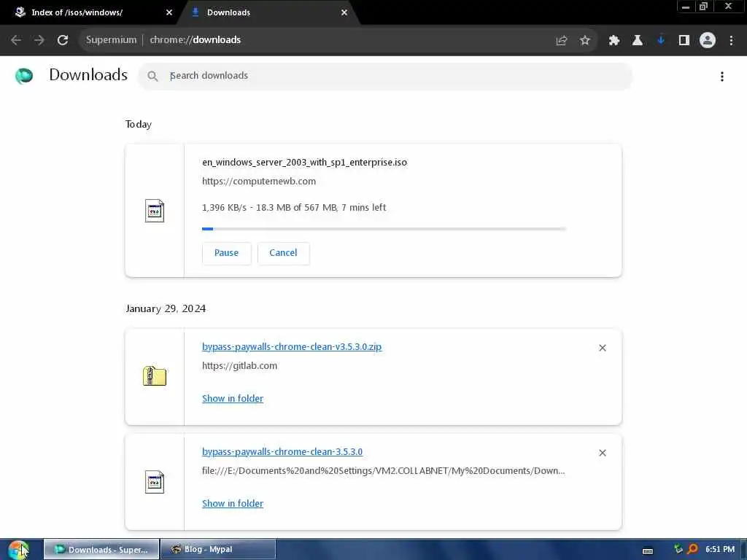This screenshot has width=747, height=560.
Task: Open the experiments flask icon
Action: pyautogui.click(x=638, y=41)
